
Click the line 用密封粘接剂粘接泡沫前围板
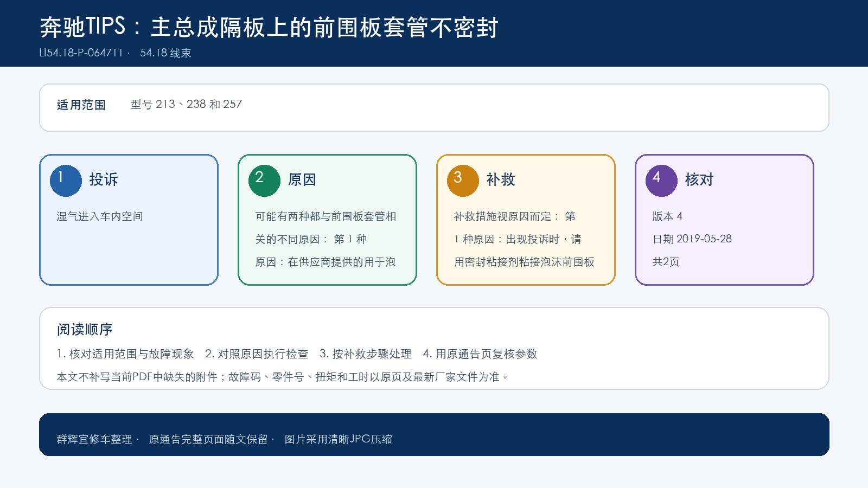pyautogui.click(x=524, y=262)
